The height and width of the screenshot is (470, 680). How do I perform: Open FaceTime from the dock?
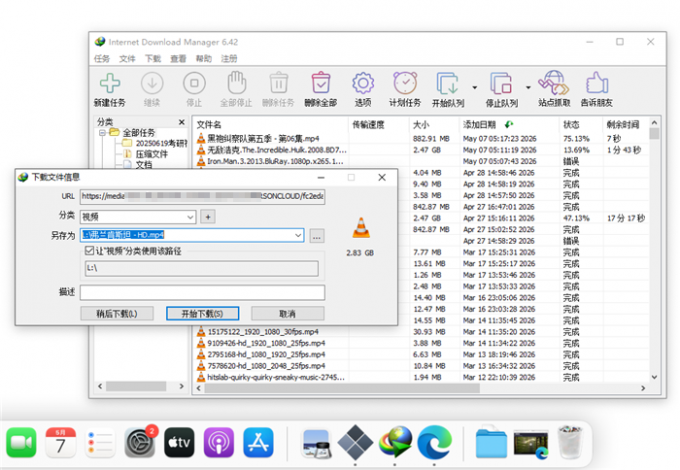pyautogui.click(x=21, y=442)
